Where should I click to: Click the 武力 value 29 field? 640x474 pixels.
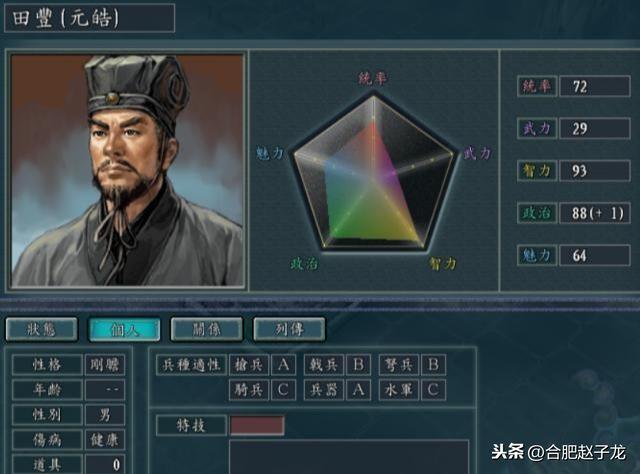click(x=595, y=129)
